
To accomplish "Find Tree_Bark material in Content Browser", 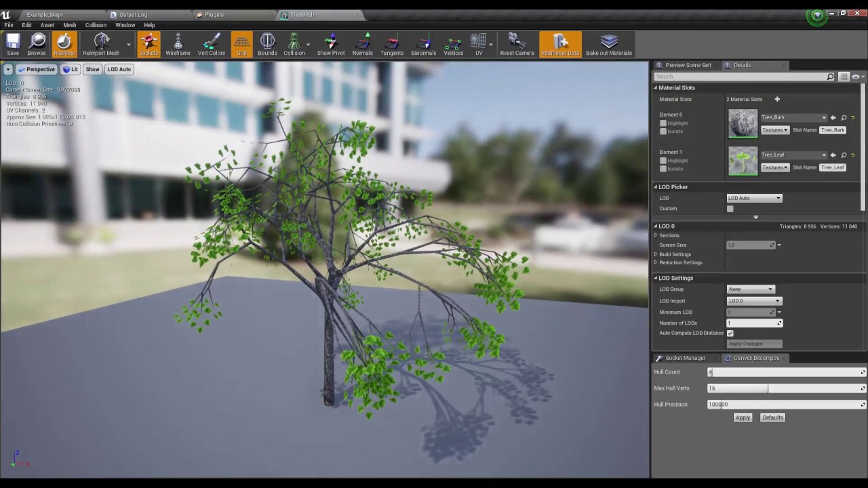I will coord(844,117).
